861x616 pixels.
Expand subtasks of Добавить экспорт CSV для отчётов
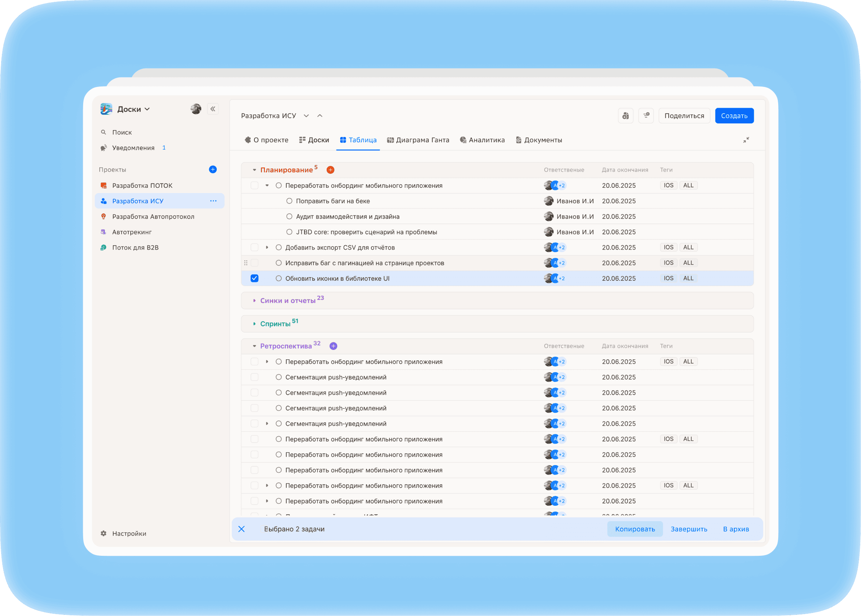point(267,247)
